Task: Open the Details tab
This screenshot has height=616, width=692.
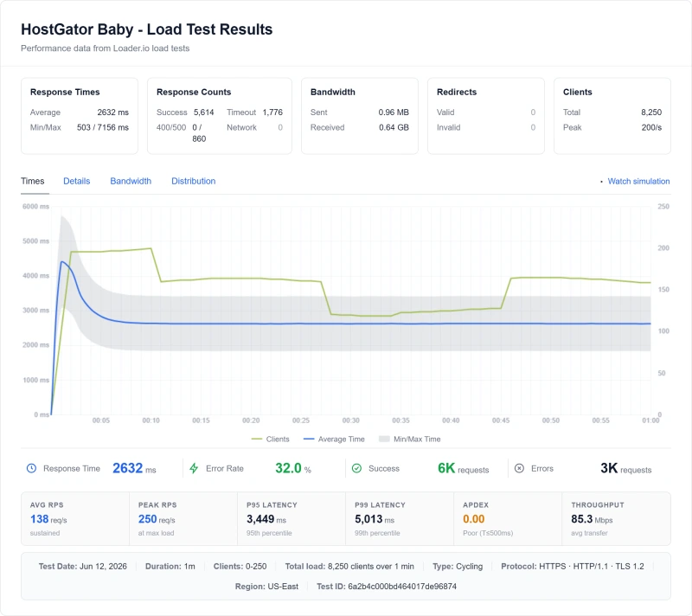Action: (x=76, y=181)
